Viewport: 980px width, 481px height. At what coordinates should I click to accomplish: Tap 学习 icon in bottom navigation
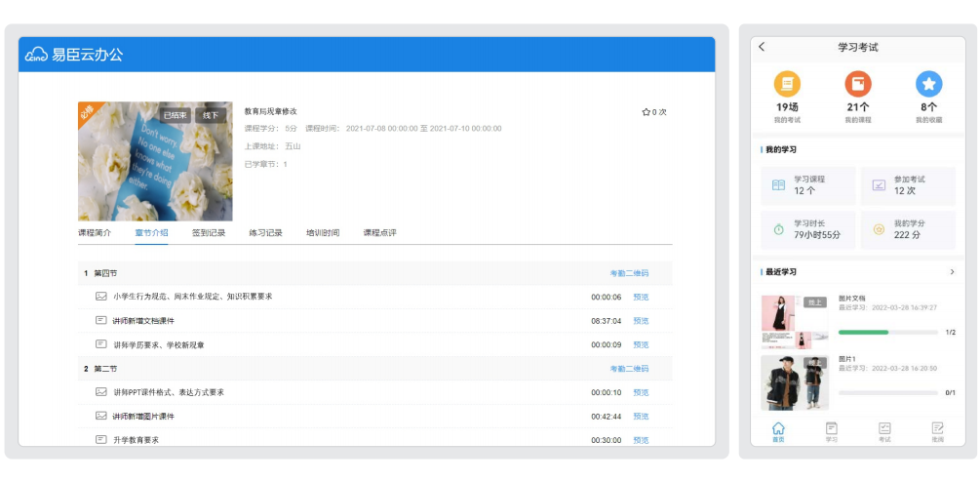coord(831,428)
